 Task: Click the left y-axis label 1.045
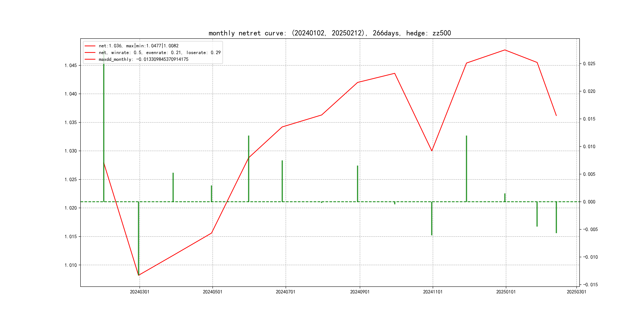[x=71, y=66]
